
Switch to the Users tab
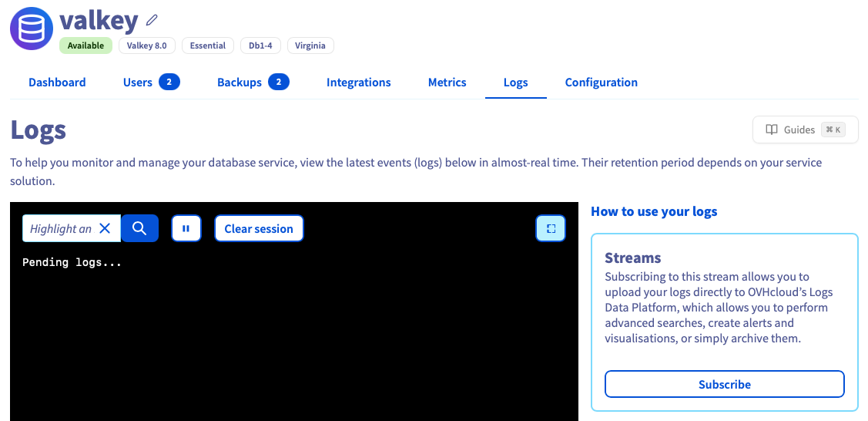[x=137, y=82]
